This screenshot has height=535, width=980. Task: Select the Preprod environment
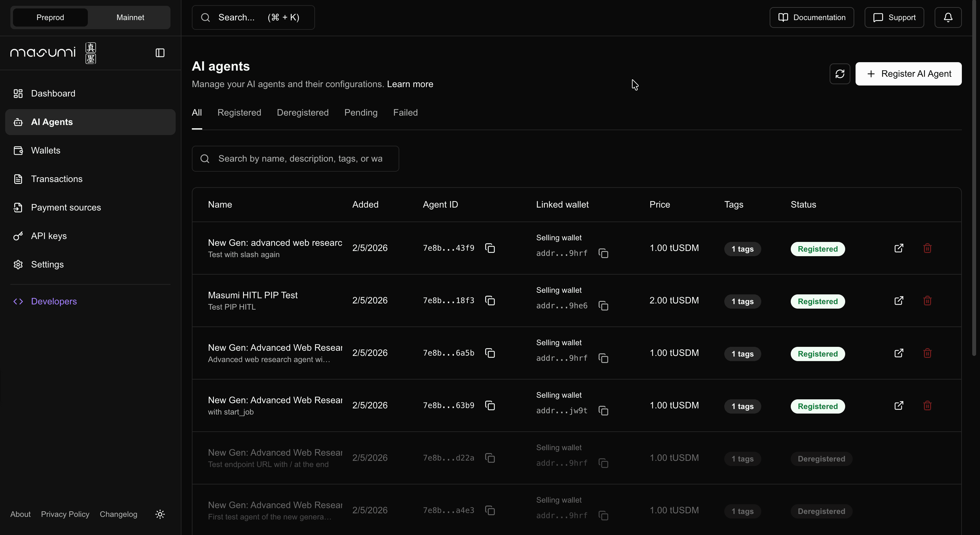[50, 17]
